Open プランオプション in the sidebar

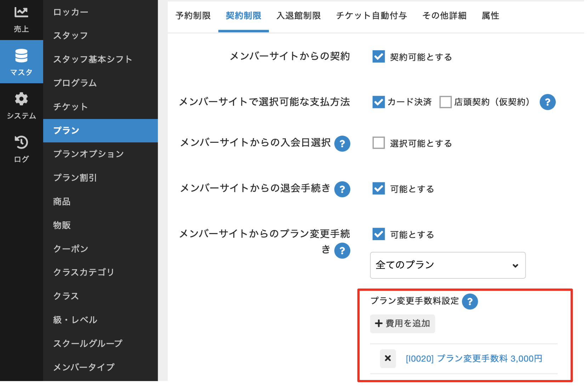click(89, 154)
